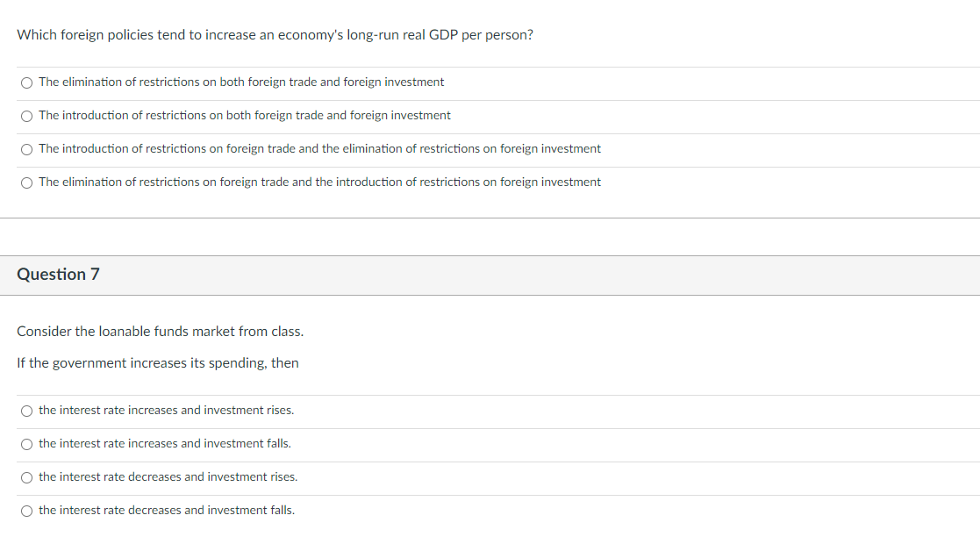Screen dimensions: 980x544
Task: Click answer text 'The elimination of restrictions on both'
Action: tap(241, 82)
